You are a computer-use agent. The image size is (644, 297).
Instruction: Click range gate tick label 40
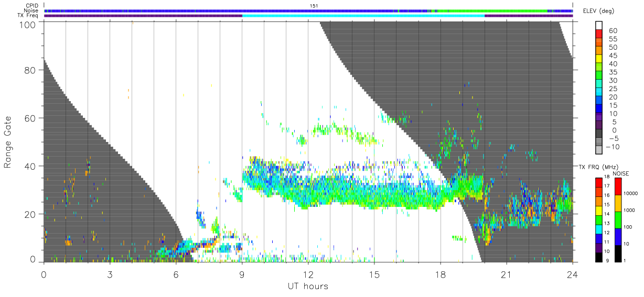pyautogui.click(x=30, y=166)
